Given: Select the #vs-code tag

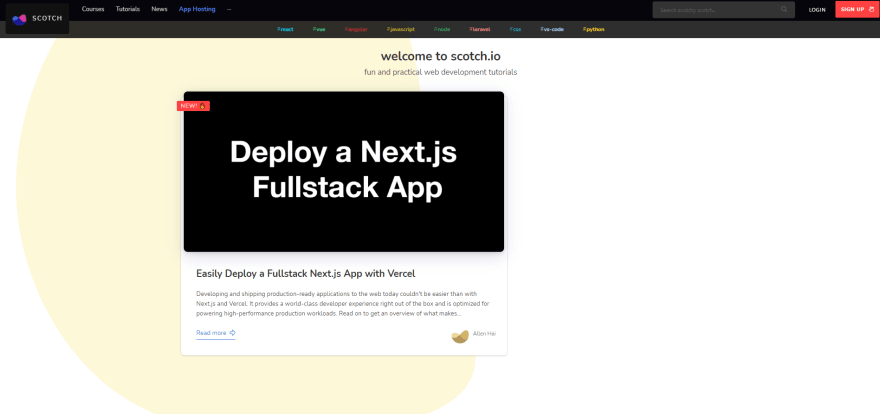Looking at the screenshot, I should [x=552, y=29].
